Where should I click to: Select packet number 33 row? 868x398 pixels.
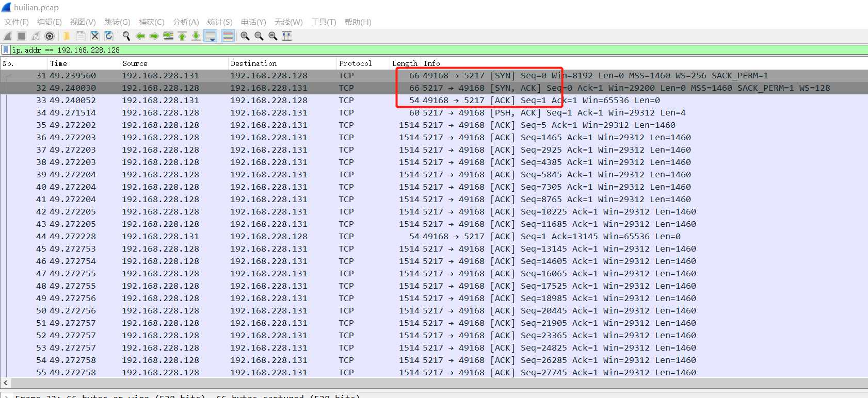(x=434, y=101)
